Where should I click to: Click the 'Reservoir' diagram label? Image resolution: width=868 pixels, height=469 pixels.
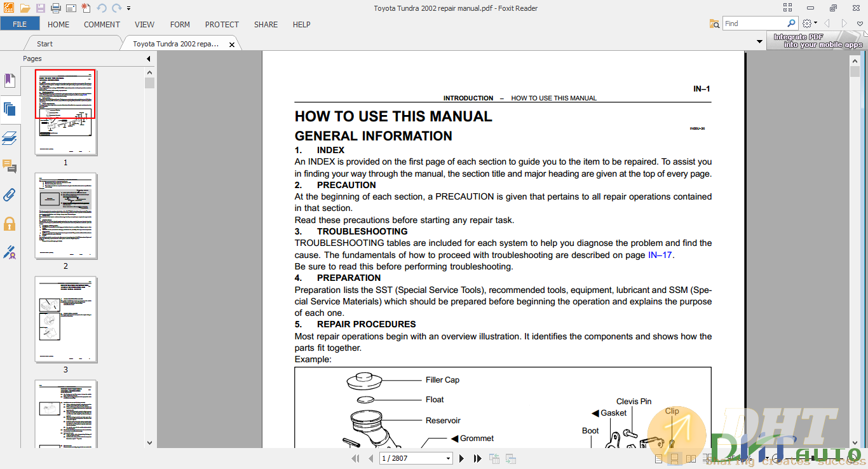point(443,421)
